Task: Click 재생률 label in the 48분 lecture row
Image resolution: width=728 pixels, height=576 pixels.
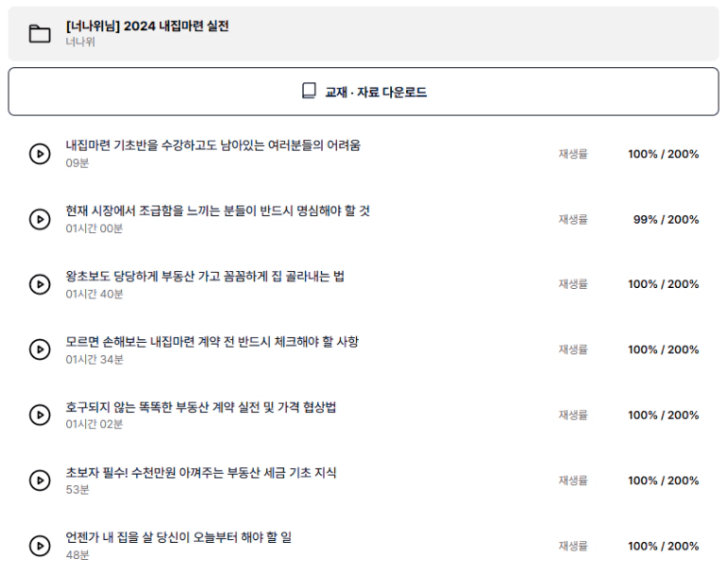Action: click(x=573, y=546)
